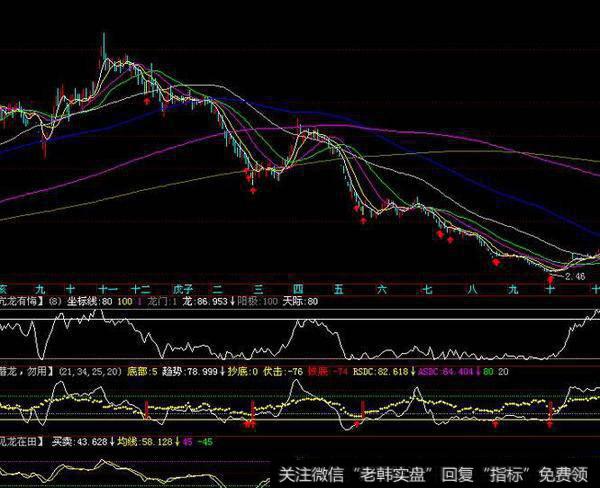Screen dimensions: 600x488
Task: Click the 六 month axis label
Action: coord(381,288)
